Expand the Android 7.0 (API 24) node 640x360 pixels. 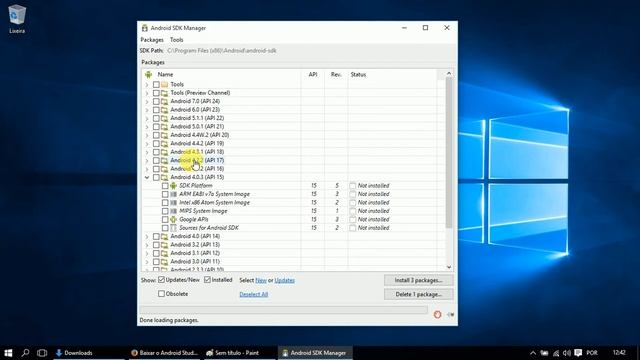coord(147,101)
